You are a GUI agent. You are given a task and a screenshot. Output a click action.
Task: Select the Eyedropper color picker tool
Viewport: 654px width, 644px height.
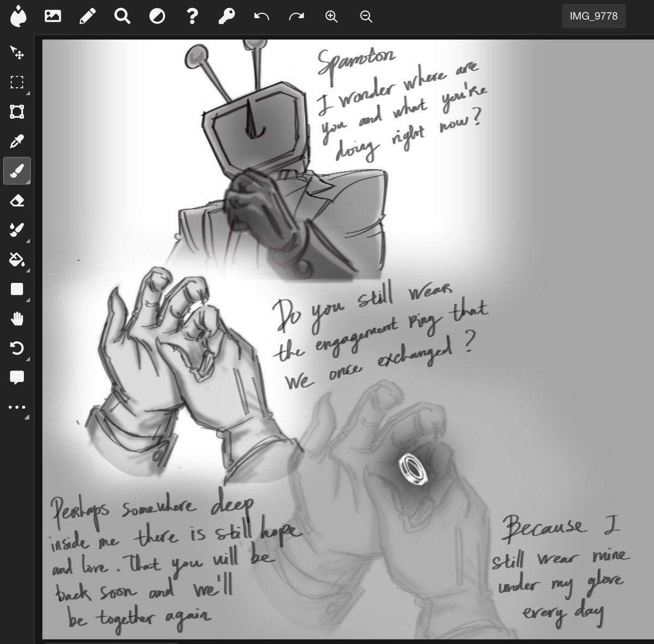(17, 142)
